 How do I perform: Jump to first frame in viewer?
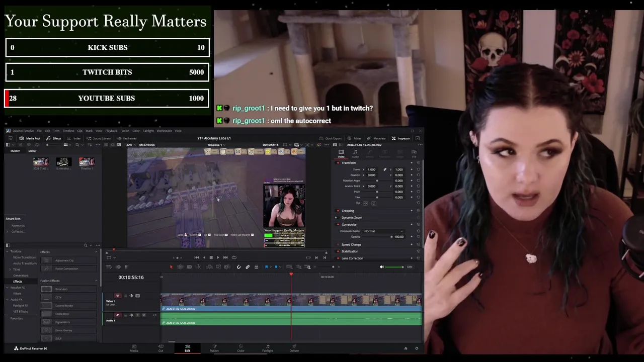point(197,257)
